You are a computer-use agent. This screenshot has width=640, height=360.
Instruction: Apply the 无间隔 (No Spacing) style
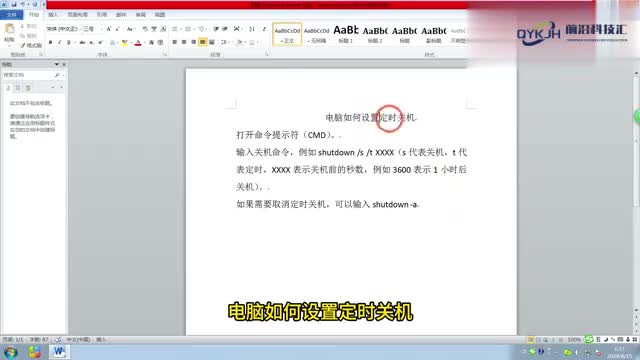(316, 34)
